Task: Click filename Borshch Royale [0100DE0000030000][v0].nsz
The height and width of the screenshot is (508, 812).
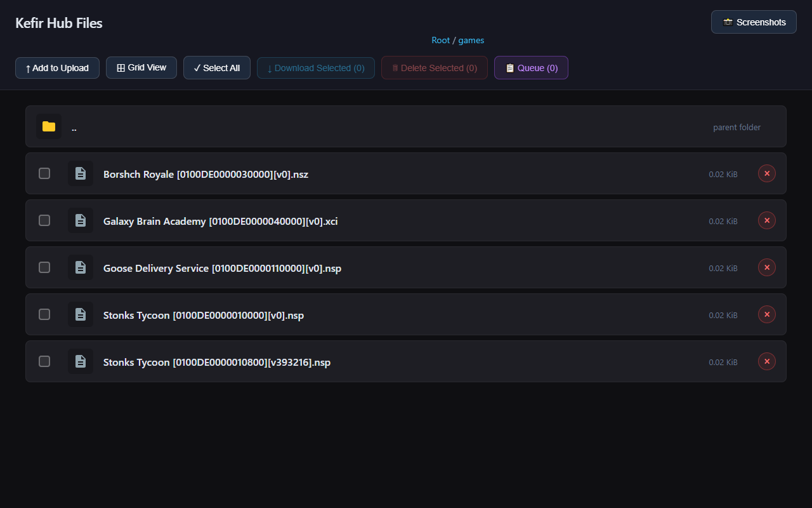Action: (206, 174)
